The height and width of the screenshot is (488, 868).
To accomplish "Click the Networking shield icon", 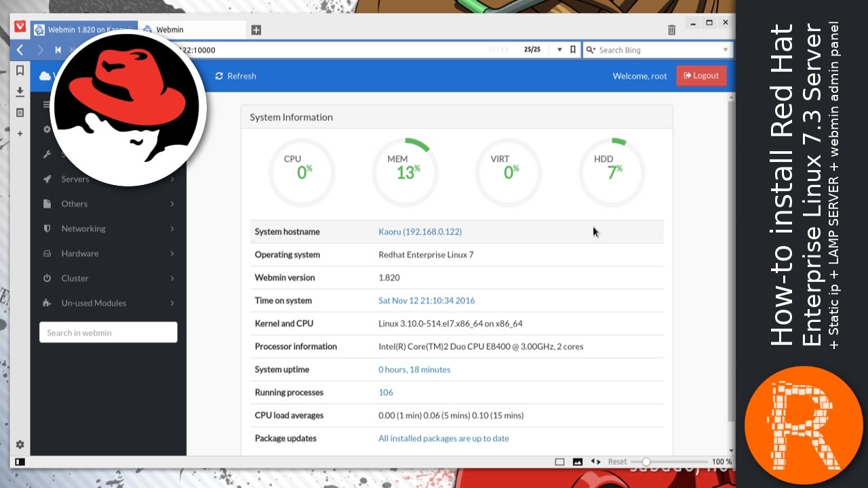I will click(47, 228).
